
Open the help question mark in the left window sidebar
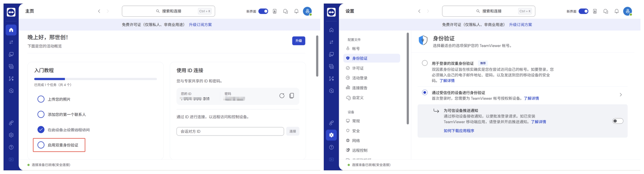pos(11,147)
